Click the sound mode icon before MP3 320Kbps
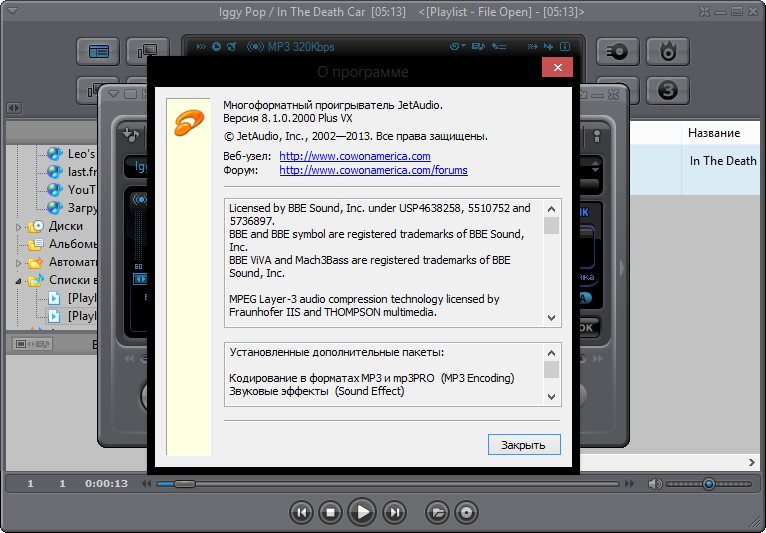This screenshot has width=766, height=533. coord(255,47)
